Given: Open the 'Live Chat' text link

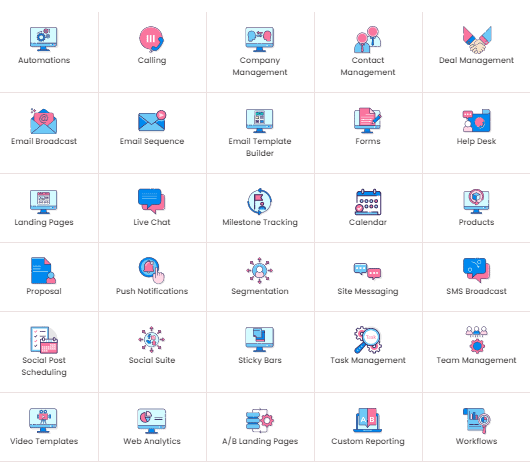Looking at the screenshot, I should pyautogui.click(x=152, y=222).
